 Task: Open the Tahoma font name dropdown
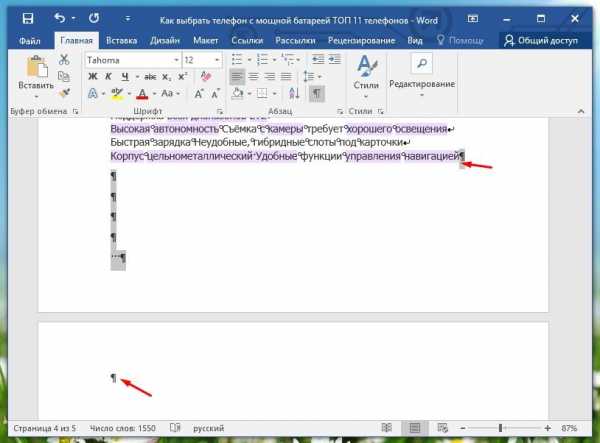174,60
